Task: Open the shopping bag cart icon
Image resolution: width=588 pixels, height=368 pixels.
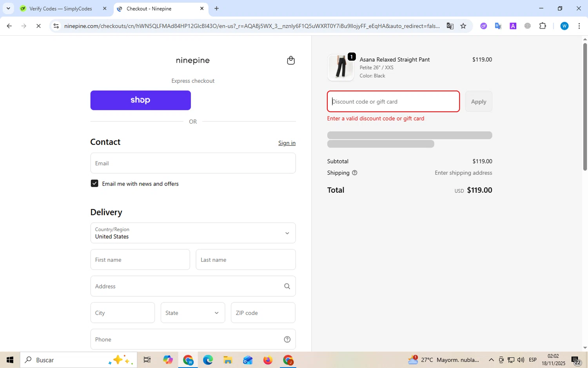Action: (290, 60)
